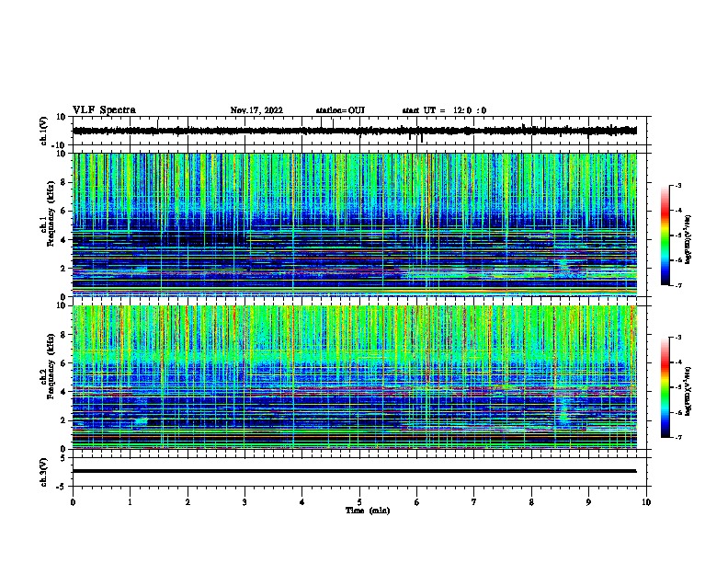The height and width of the screenshot is (563, 728).
Task: Click the 'ch.1(V)' waveform axis label
Action: coord(44,131)
